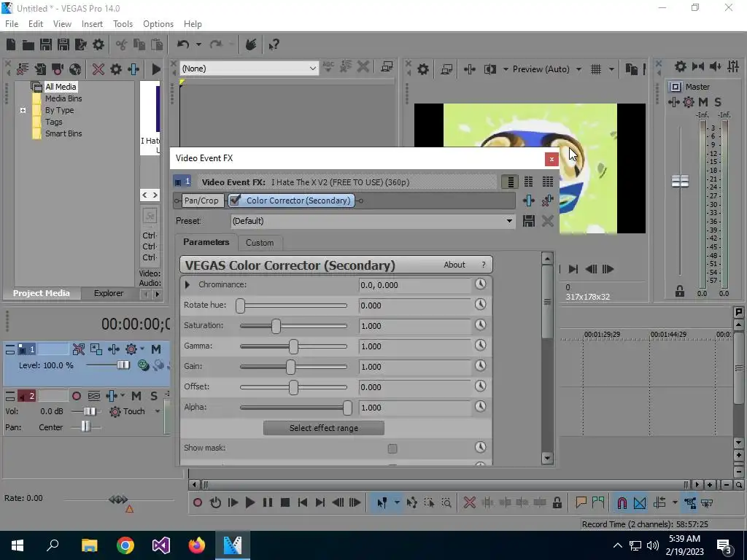Click Arm for Record on audio track 2

point(76,396)
